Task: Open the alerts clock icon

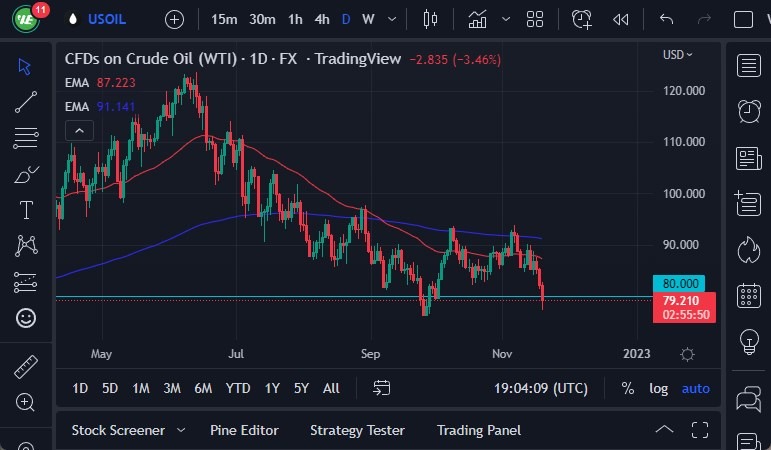Action: click(x=748, y=111)
